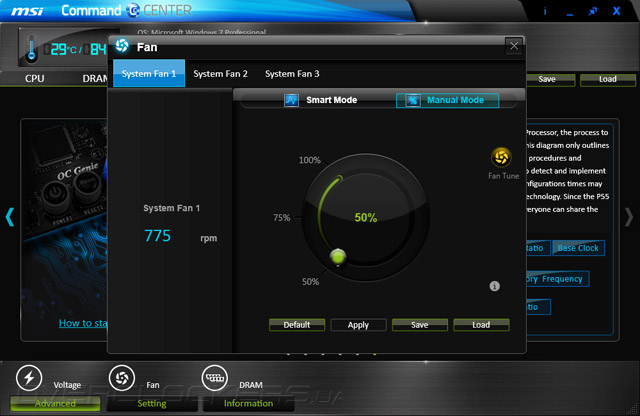Open the Fan icon in bottom bar
Screen dimensions: 640x416
[122, 378]
